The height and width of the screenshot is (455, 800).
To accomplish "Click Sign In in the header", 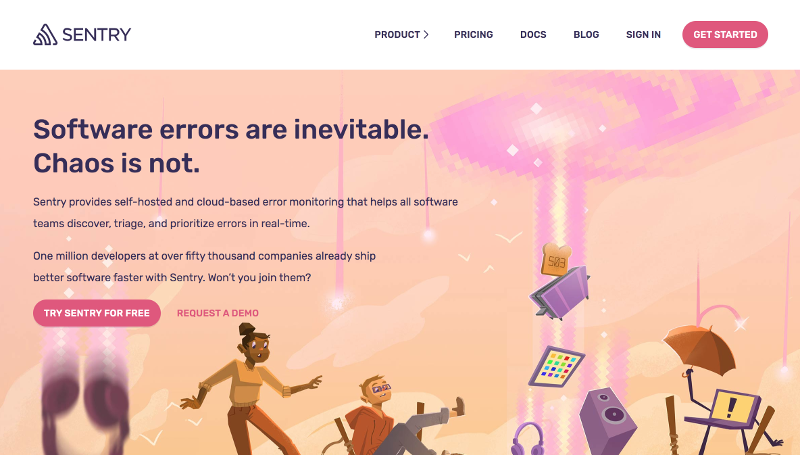I will [643, 35].
